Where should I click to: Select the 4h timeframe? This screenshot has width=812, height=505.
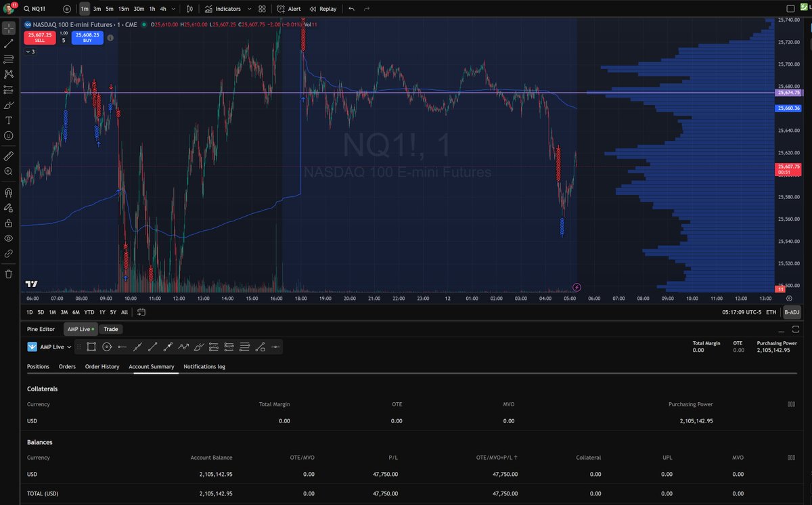(163, 9)
